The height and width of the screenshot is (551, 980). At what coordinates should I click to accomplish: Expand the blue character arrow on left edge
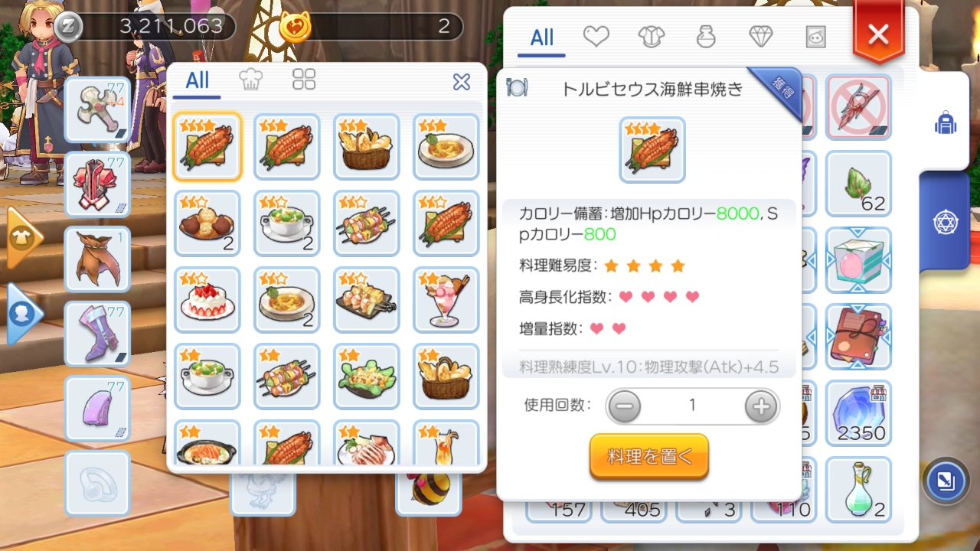(x=23, y=314)
